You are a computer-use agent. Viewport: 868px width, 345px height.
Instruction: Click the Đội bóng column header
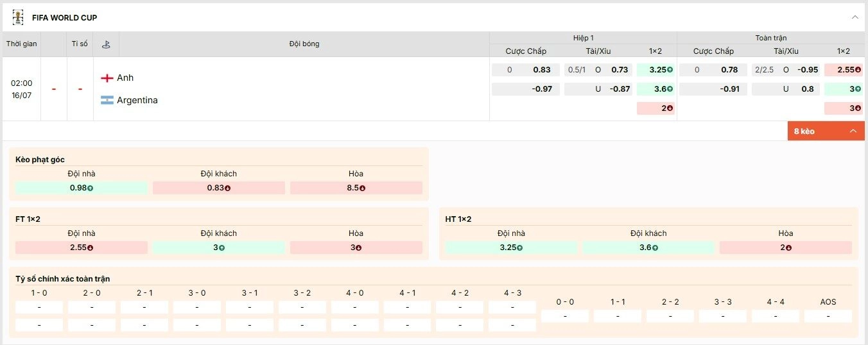pos(304,44)
